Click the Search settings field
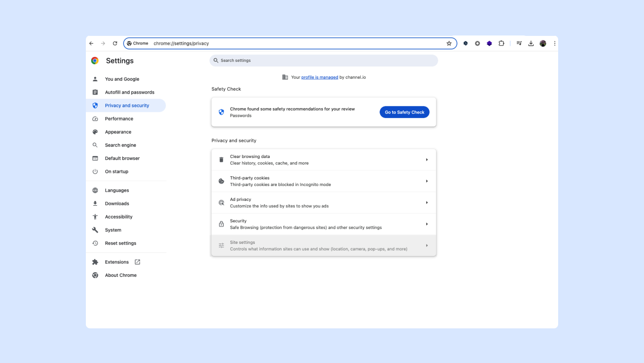Screen dimensions: 644x363 (324, 61)
